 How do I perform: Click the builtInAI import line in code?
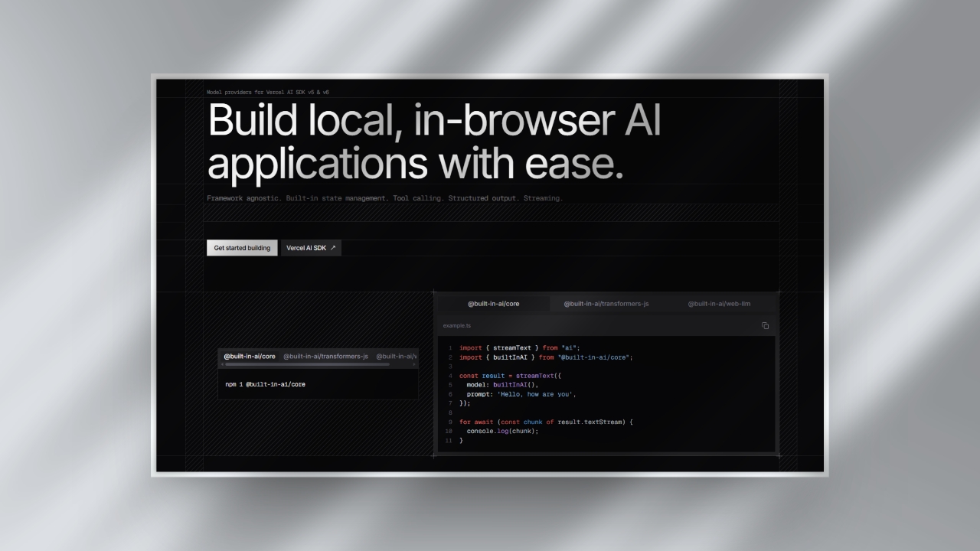click(x=546, y=357)
